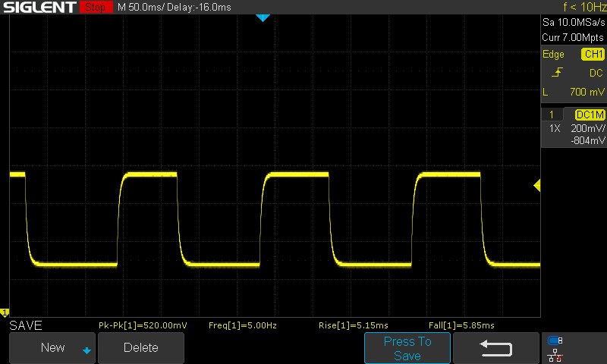The image size is (607, 364).
Task: Click the DC1M channel coupling badge
Action: tap(590, 115)
